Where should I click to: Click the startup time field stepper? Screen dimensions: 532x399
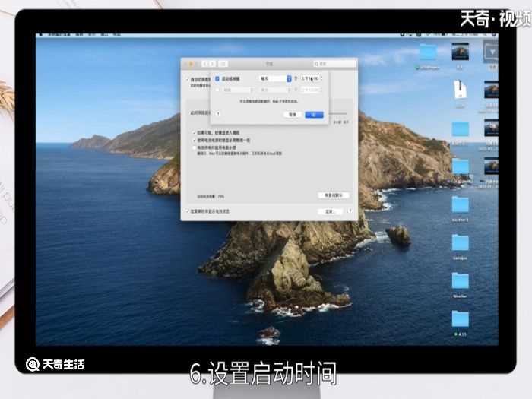tap(321, 78)
